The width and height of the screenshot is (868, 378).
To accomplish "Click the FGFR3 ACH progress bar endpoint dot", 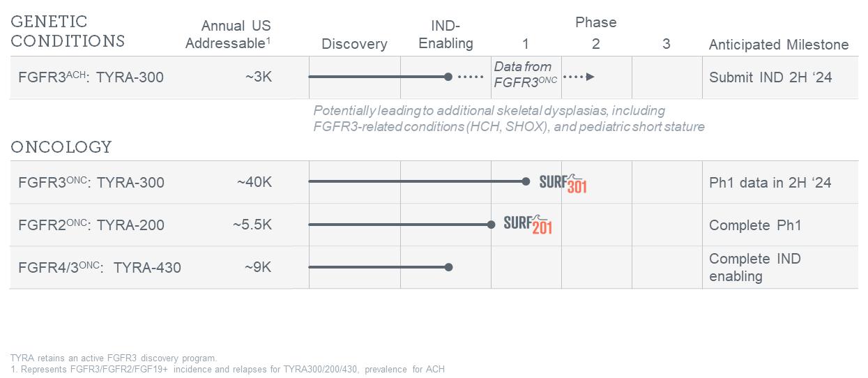I will click(448, 77).
